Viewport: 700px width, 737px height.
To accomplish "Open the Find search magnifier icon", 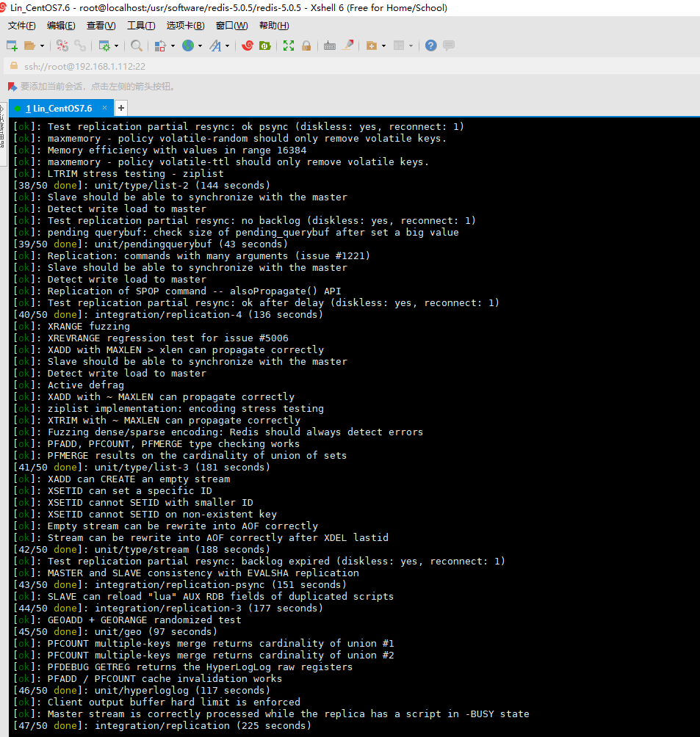I will [x=136, y=46].
